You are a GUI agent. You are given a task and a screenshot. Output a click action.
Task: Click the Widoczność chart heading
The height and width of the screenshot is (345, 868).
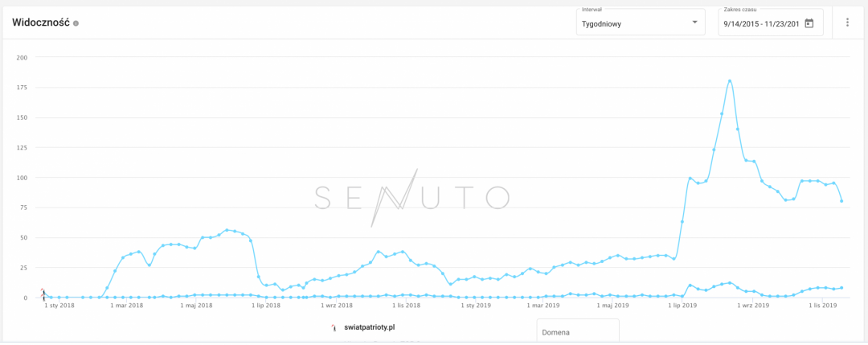(x=40, y=23)
